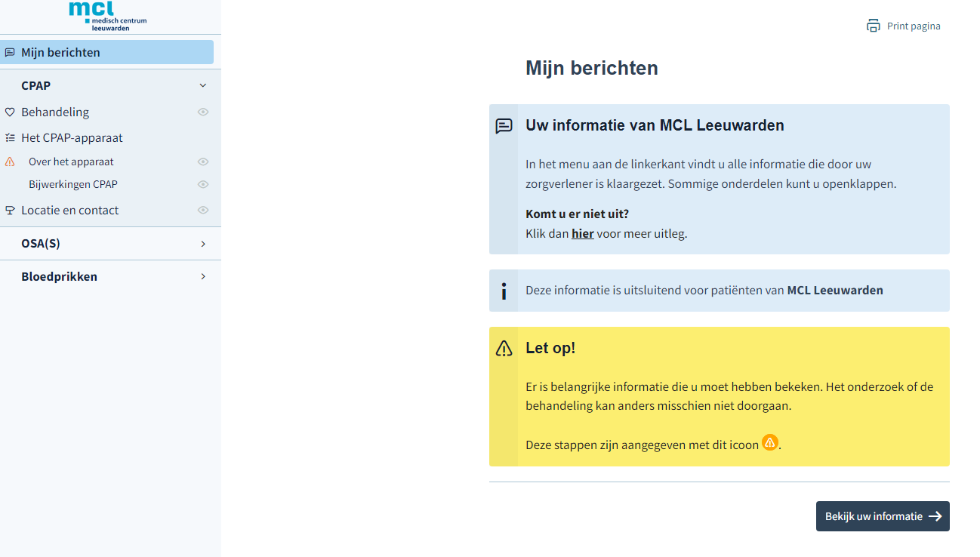
Task: Click the eye icon on Locatie en contact row
Action: click(x=203, y=211)
